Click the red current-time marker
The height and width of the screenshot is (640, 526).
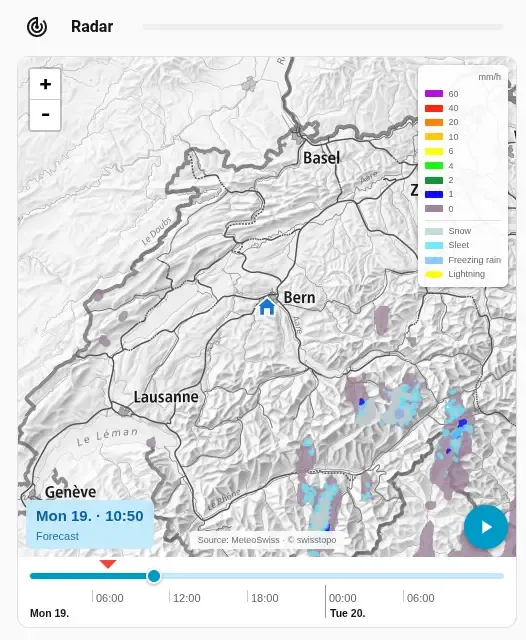[108, 564]
